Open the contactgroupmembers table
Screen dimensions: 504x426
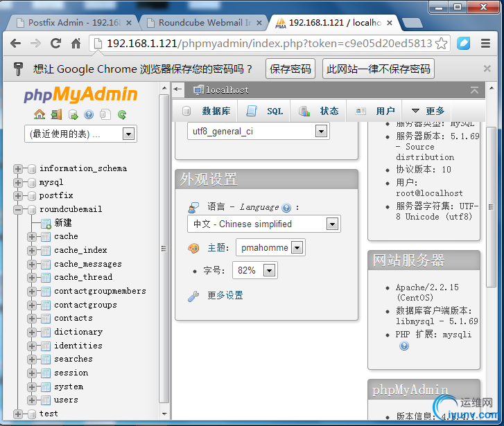point(100,291)
